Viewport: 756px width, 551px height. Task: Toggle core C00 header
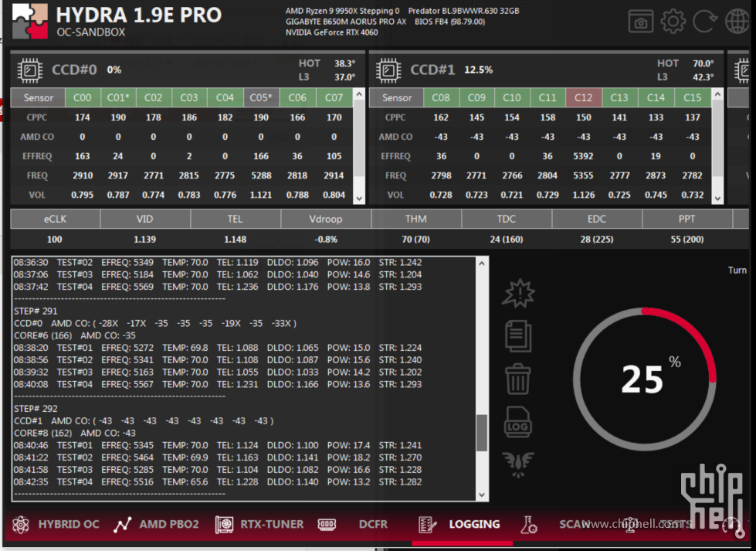pos(83,97)
